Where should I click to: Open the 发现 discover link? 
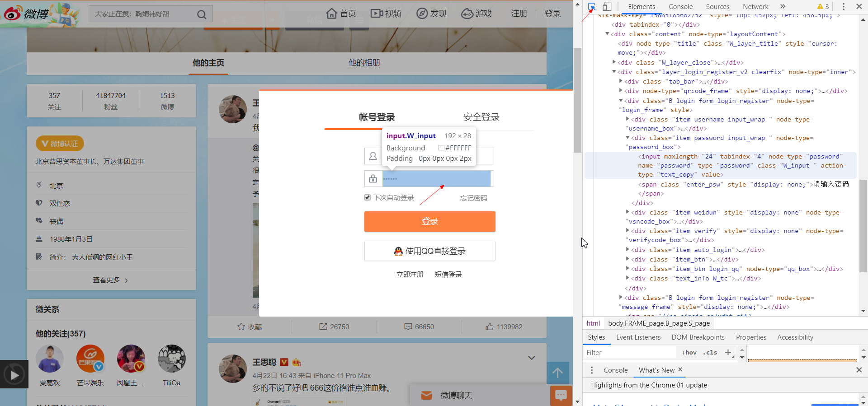click(x=431, y=14)
